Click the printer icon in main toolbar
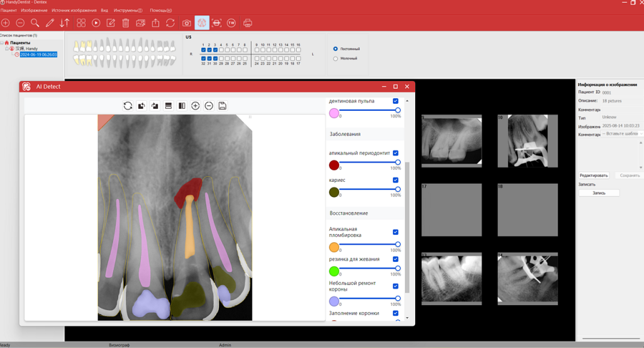This screenshot has width=644, height=348. tap(248, 23)
